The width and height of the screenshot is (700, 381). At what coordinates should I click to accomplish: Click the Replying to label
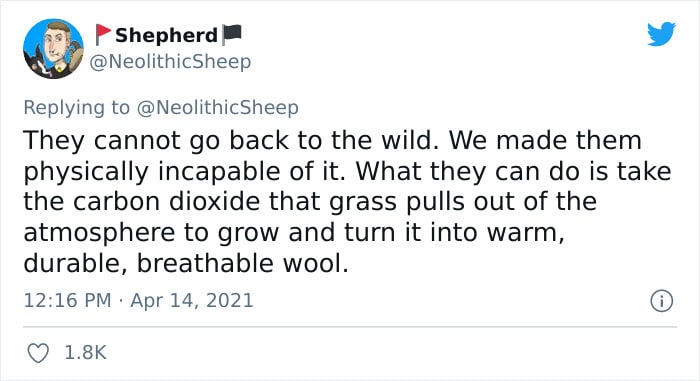76,108
